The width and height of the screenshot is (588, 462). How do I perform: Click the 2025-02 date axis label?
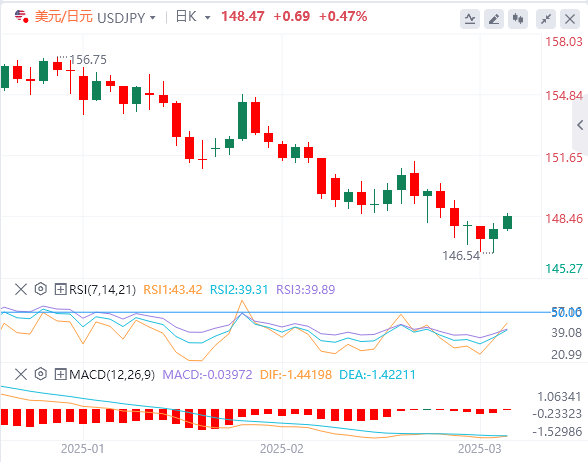[x=282, y=449]
